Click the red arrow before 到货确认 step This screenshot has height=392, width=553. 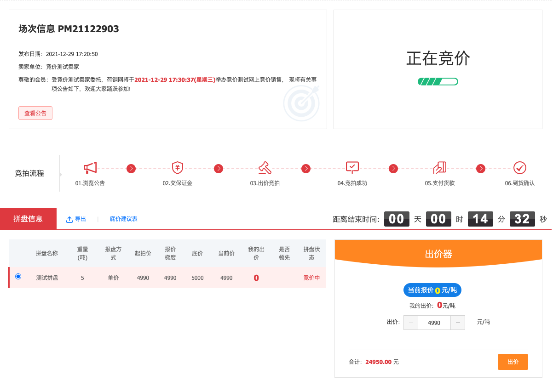481,169
